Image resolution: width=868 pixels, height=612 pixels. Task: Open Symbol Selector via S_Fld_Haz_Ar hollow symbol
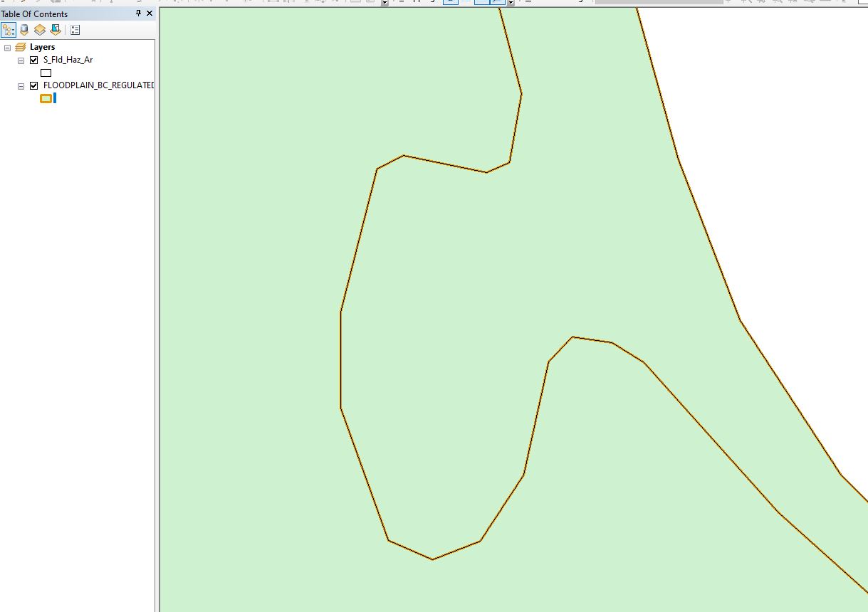[46, 72]
